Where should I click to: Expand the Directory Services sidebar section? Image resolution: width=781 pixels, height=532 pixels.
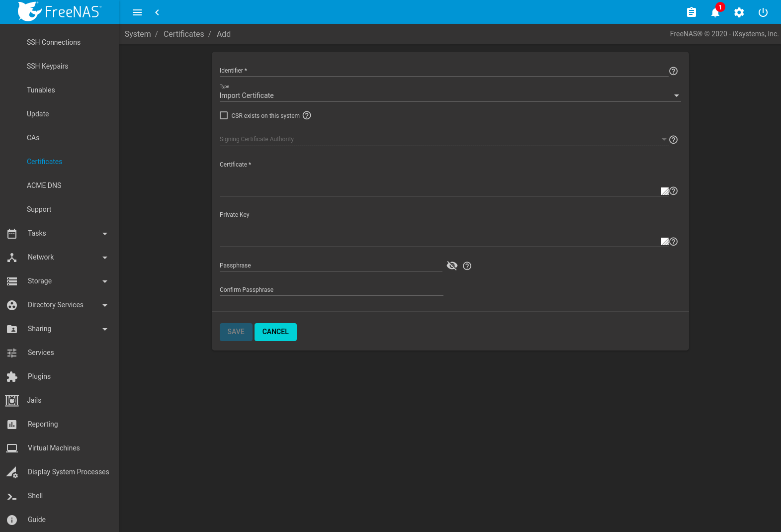[x=57, y=305]
